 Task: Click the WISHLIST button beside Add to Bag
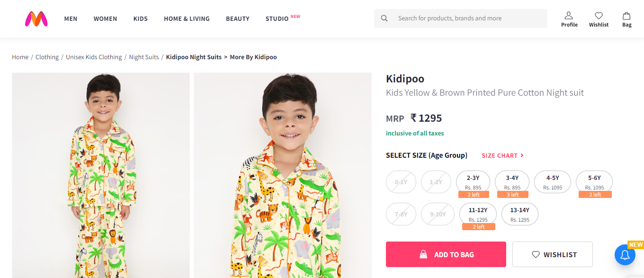552,254
